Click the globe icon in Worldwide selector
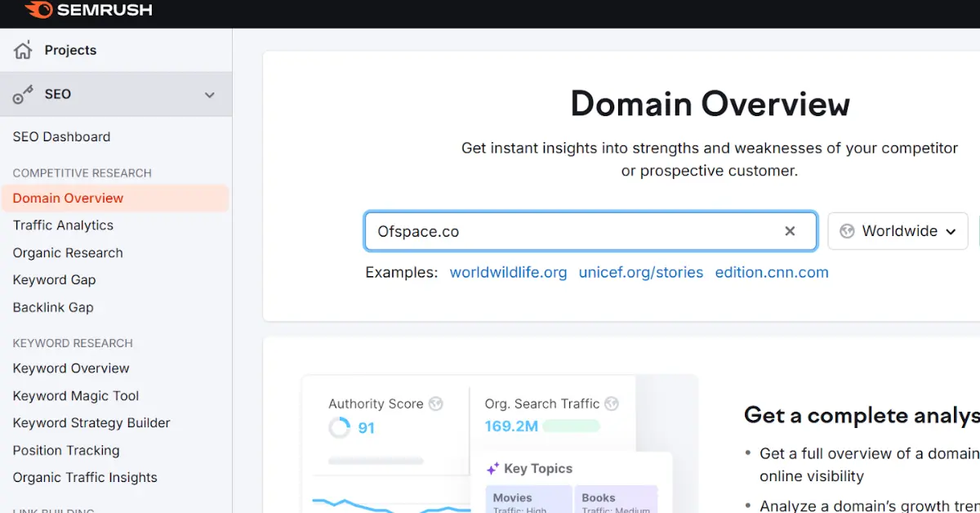980x513 pixels. [847, 231]
